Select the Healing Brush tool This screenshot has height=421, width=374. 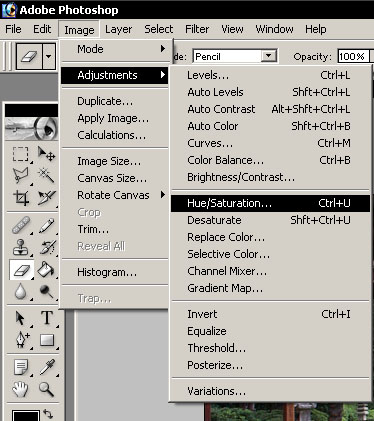coord(21,225)
